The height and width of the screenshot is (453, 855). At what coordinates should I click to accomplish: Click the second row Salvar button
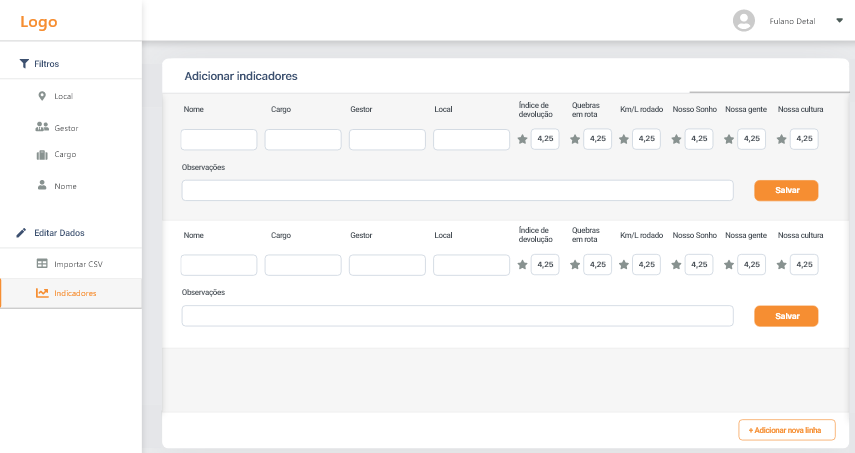[x=786, y=316]
